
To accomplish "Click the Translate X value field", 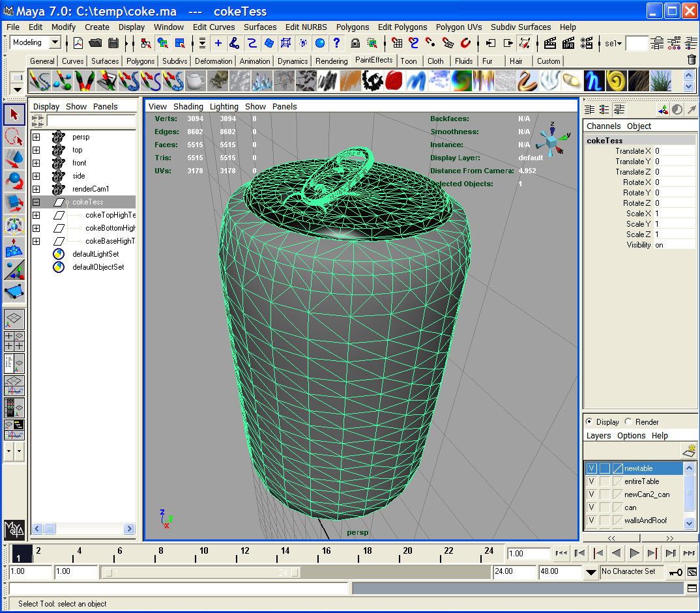I will [x=674, y=151].
